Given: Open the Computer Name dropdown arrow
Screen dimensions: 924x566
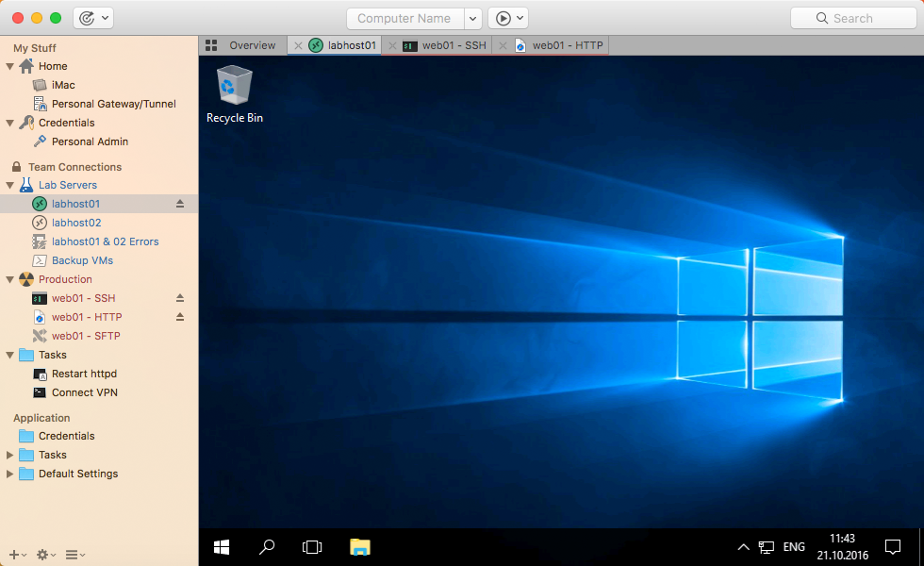Looking at the screenshot, I should 473,18.
